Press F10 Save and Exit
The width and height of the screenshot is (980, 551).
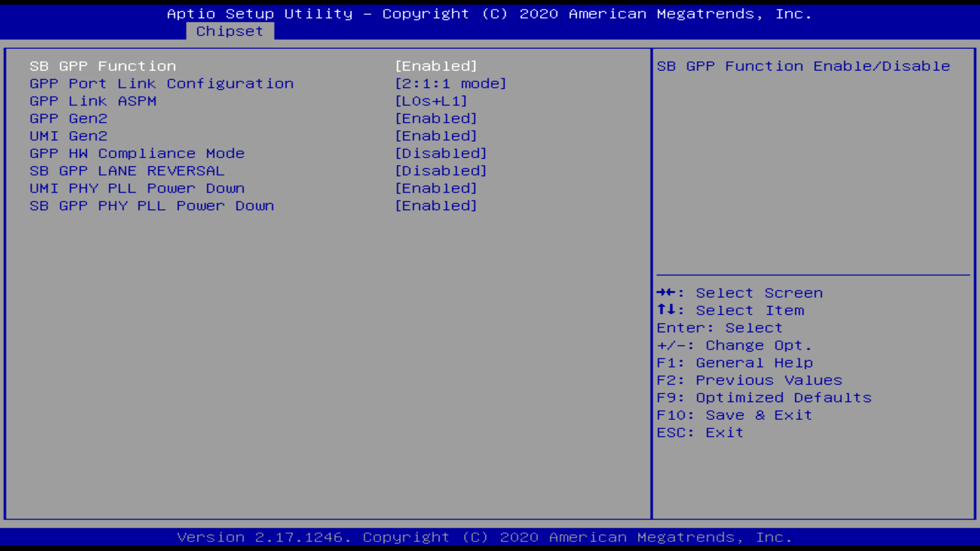(733, 414)
